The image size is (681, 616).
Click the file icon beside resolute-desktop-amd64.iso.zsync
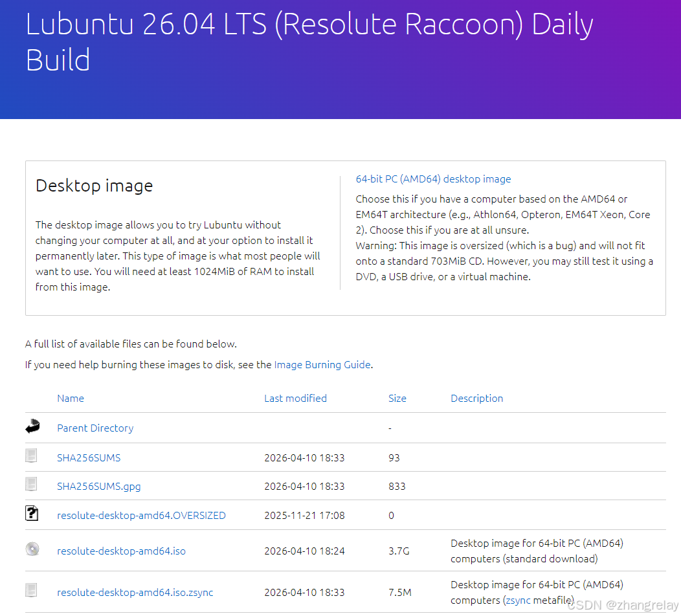[31, 590]
